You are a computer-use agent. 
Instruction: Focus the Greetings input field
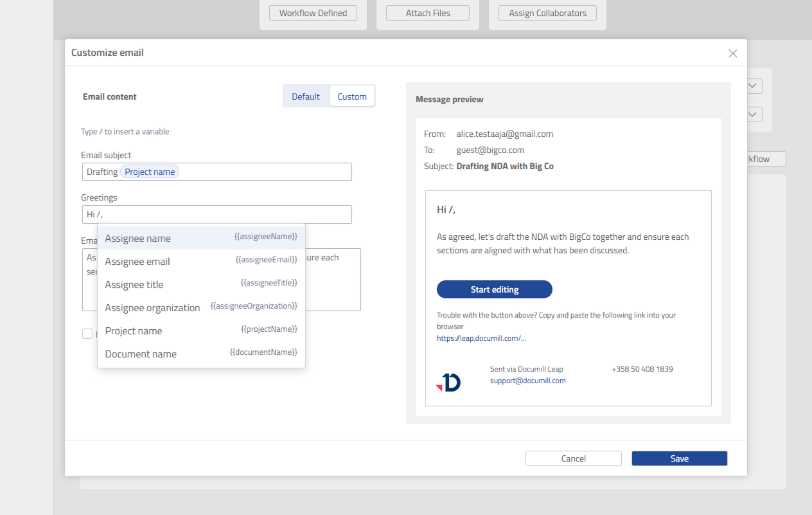click(x=217, y=214)
